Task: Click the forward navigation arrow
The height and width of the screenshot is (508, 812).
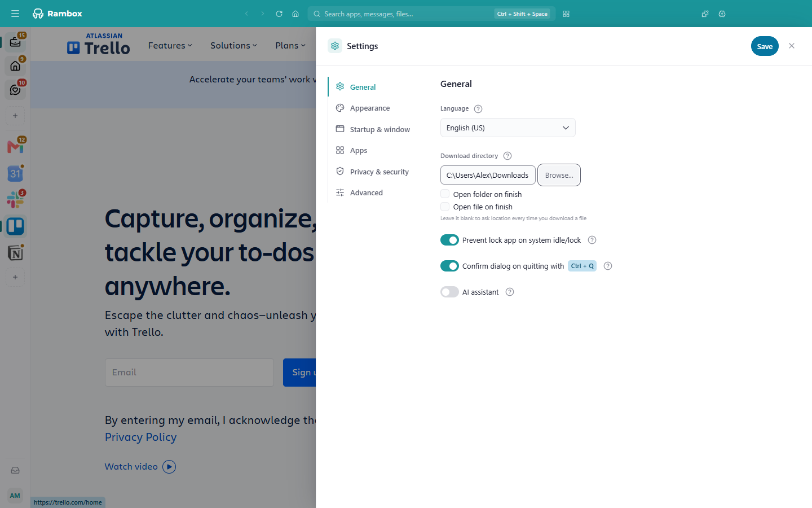Action: pos(262,14)
